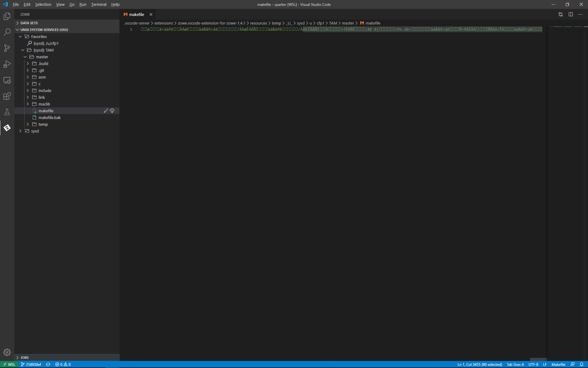
Task: Expand the include folder
Action: [28, 90]
